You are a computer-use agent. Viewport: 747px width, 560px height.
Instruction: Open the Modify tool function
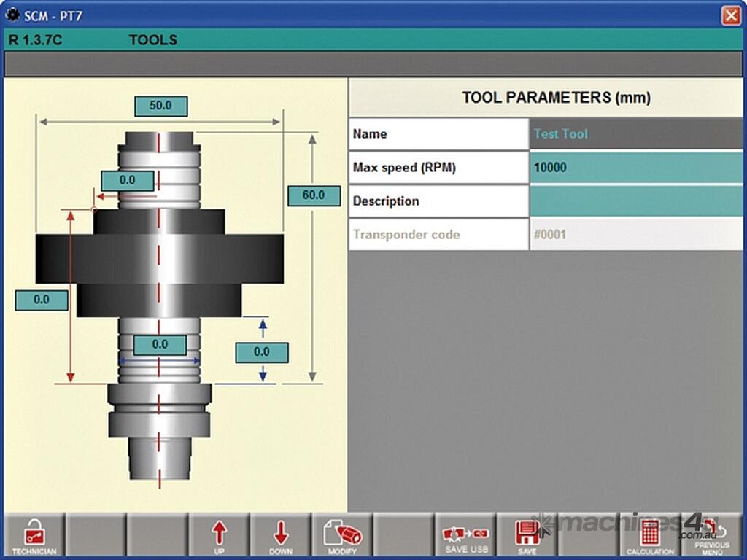[342, 536]
